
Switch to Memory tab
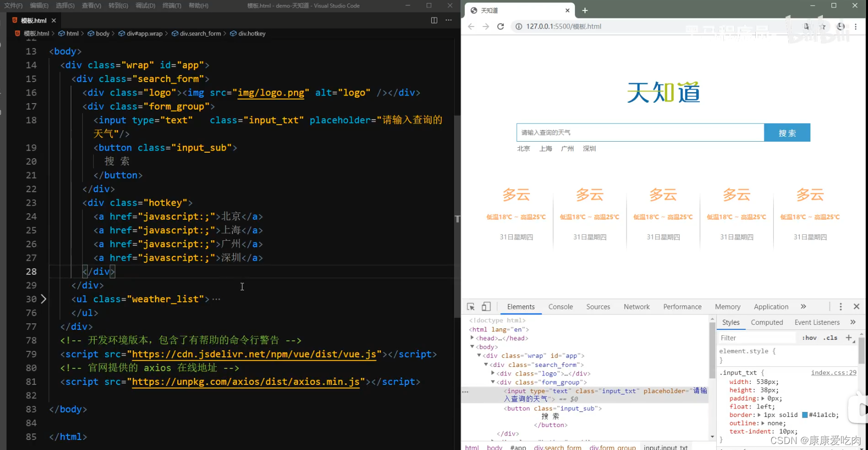727,307
